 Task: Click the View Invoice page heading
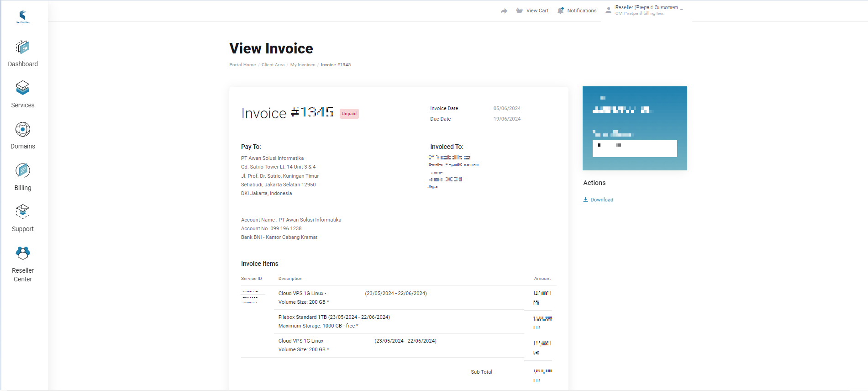pyautogui.click(x=271, y=48)
